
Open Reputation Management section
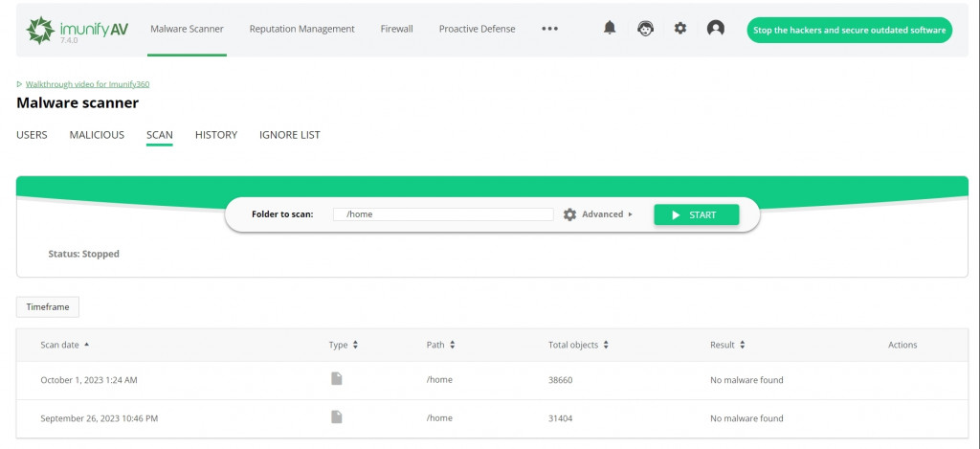301,29
